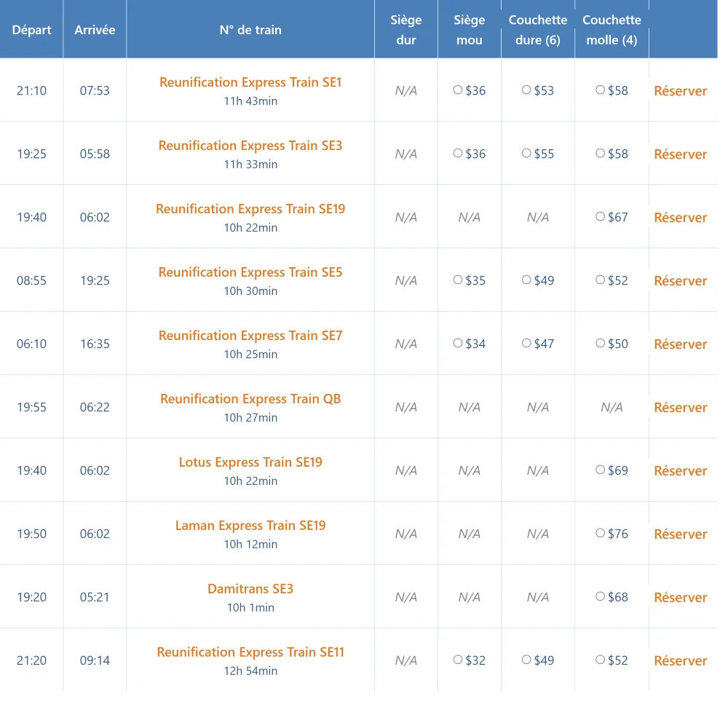The width and height of the screenshot is (728, 707).
Task: Click Réserver for train SE1
Action: (x=680, y=91)
